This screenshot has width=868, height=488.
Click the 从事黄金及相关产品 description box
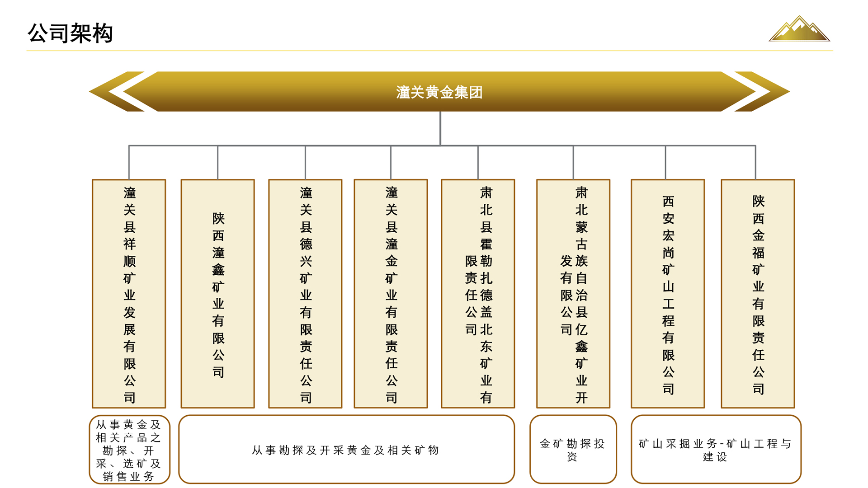pyautogui.click(x=129, y=450)
